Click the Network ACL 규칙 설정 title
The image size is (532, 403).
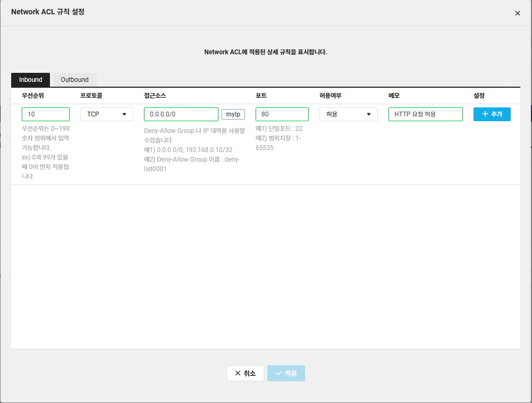click(48, 12)
